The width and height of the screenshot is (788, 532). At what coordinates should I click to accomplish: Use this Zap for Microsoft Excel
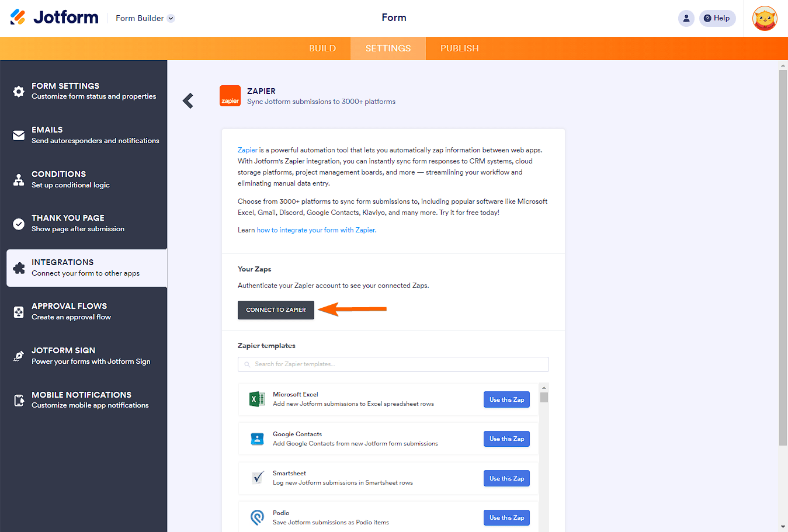506,399
